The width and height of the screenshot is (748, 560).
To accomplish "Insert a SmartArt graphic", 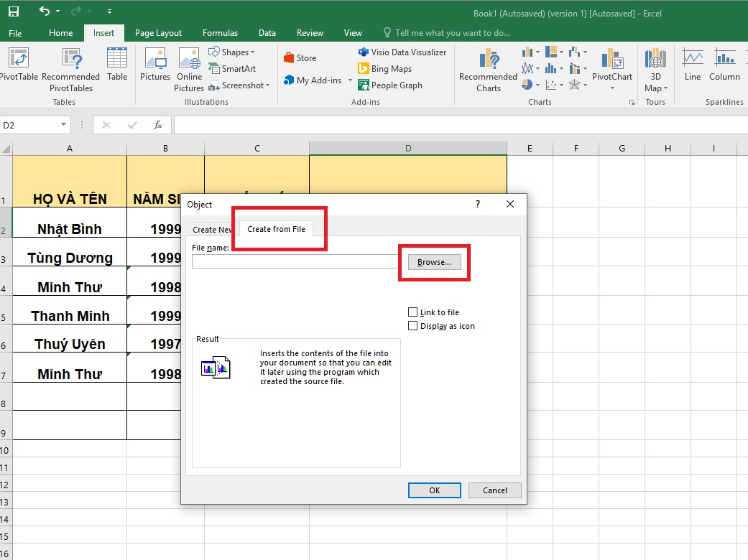I will point(232,69).
